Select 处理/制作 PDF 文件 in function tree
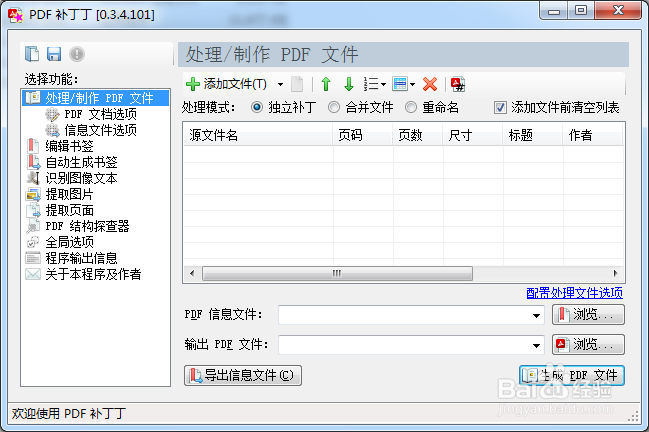649x432 pixels. pos(96,98)
